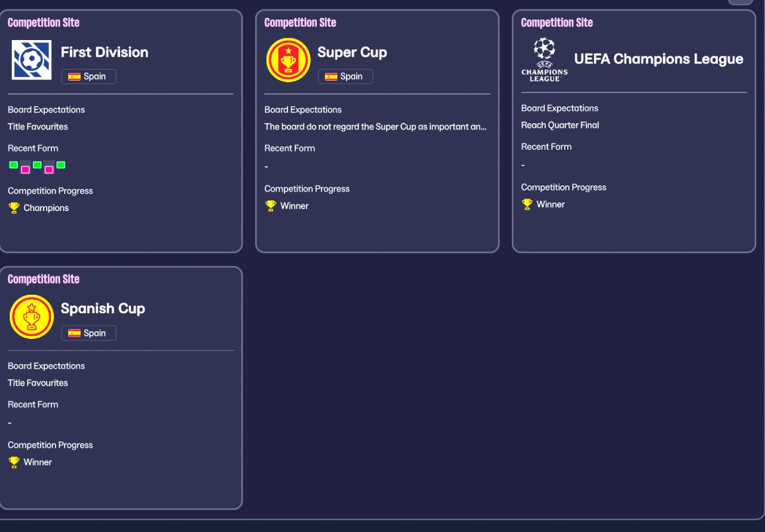Click the truncated Super Cup board expectations text
Image resolution: width=765 pixels, height=532 pixels.
click(x=375, y=127)
